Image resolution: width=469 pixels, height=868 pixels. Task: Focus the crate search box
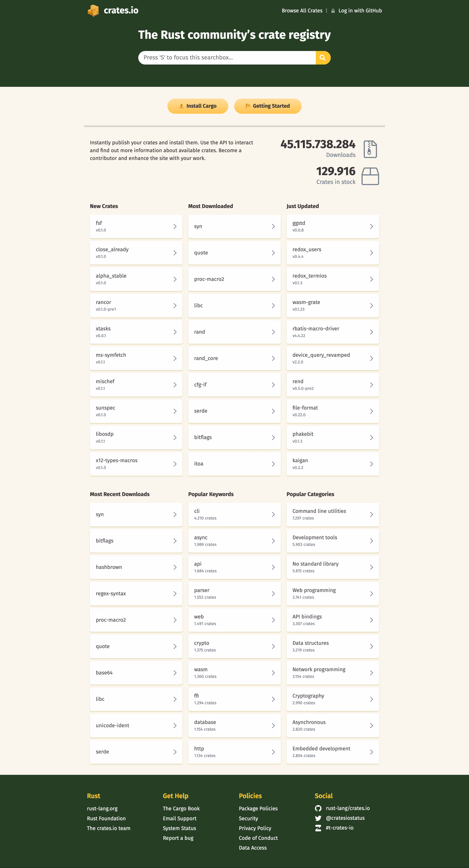pyautogui.click(x=227, y=58)
